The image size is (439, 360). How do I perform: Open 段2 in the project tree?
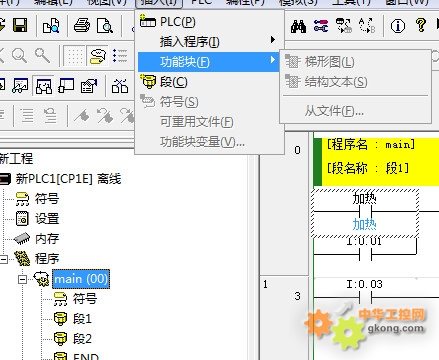(82, 339)
